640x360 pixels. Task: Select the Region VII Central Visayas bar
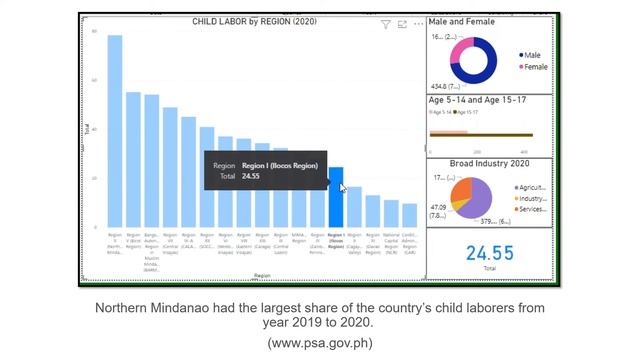170,167
